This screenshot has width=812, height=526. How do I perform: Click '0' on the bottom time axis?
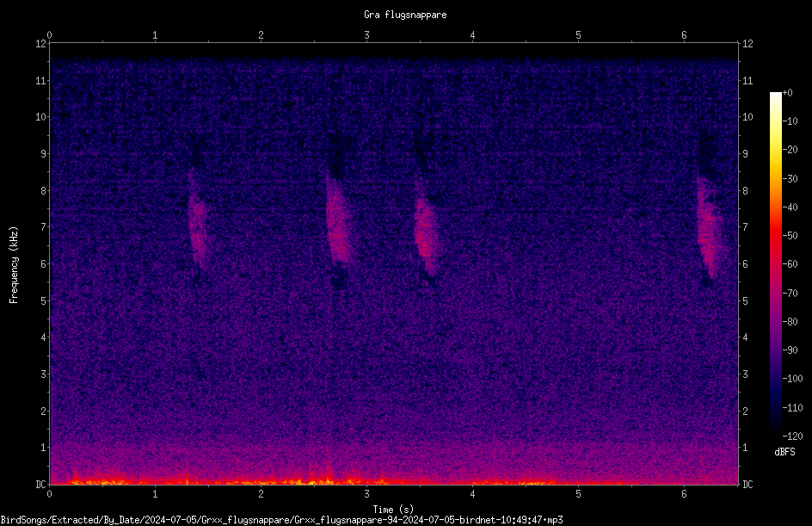[x=49, y=494]
